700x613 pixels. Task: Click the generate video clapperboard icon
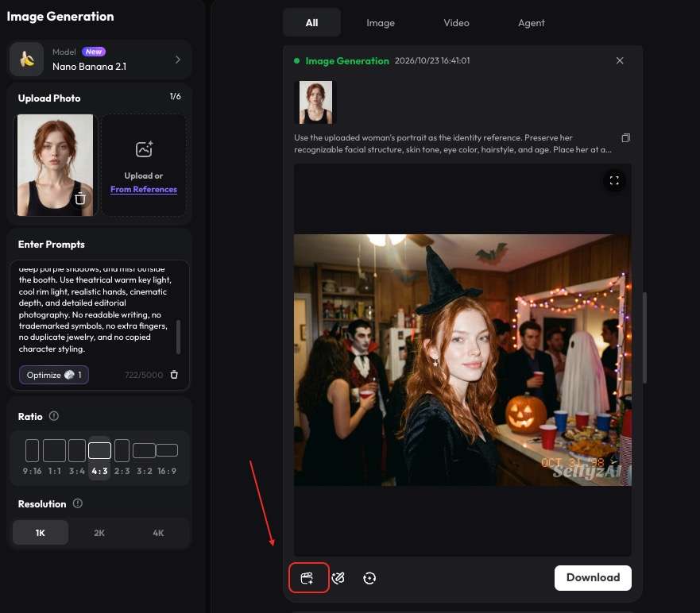[307, 578]
